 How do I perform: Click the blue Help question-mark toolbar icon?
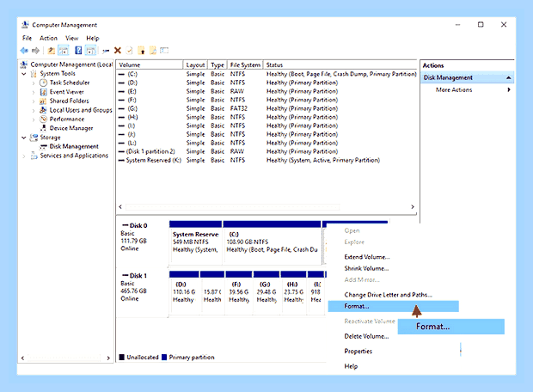(x=78, y=51)
